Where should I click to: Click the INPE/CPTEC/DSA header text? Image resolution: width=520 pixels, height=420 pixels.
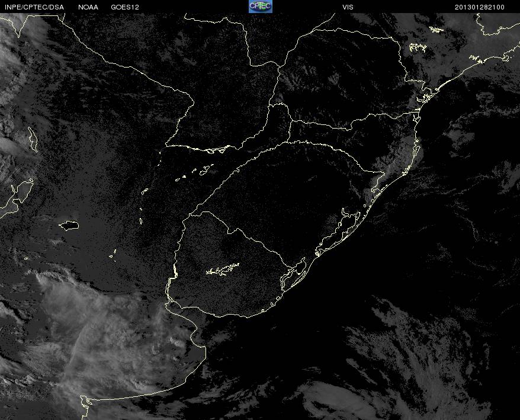[x=34, y=7]
